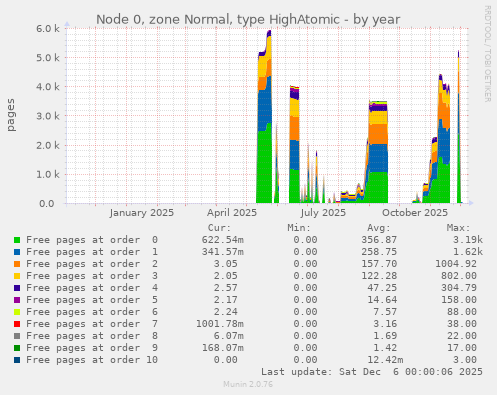Viewport: 497px width, 395px height.
Task: Click current value 1001.78m for order 7
Action: click(220, 324)
